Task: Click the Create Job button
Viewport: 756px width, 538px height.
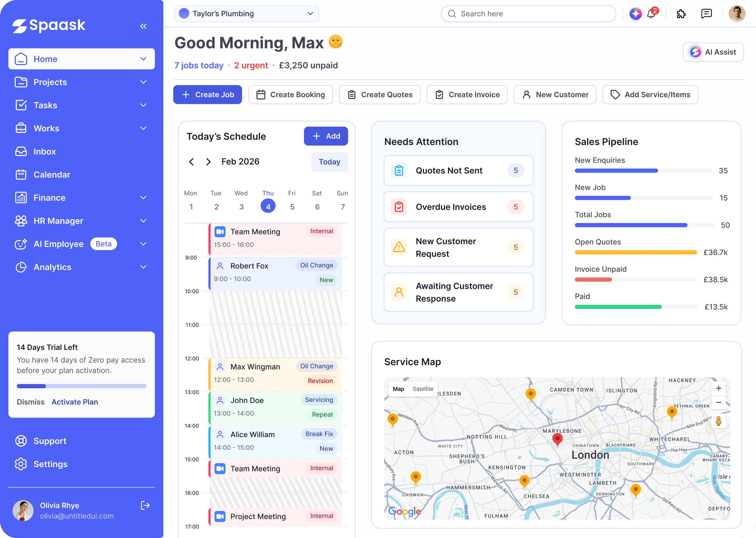Action: (x=208, y=95)
